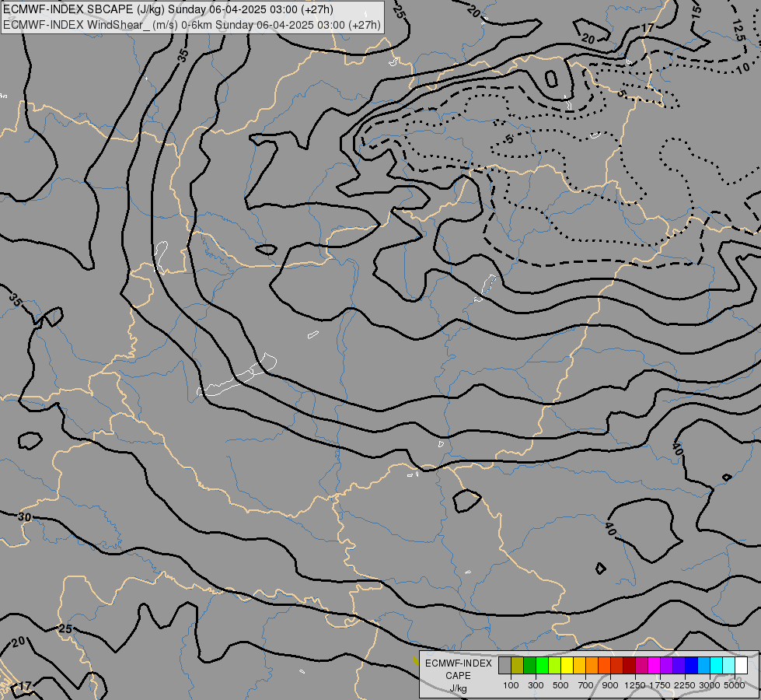Click the ECMWF-INDEX SBCAPE title line

coord(168,9)
